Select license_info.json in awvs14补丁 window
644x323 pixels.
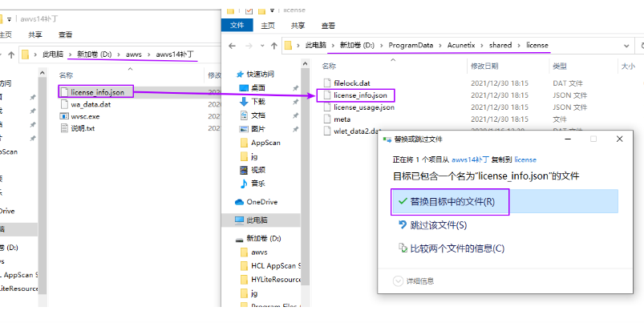(96, 92)
